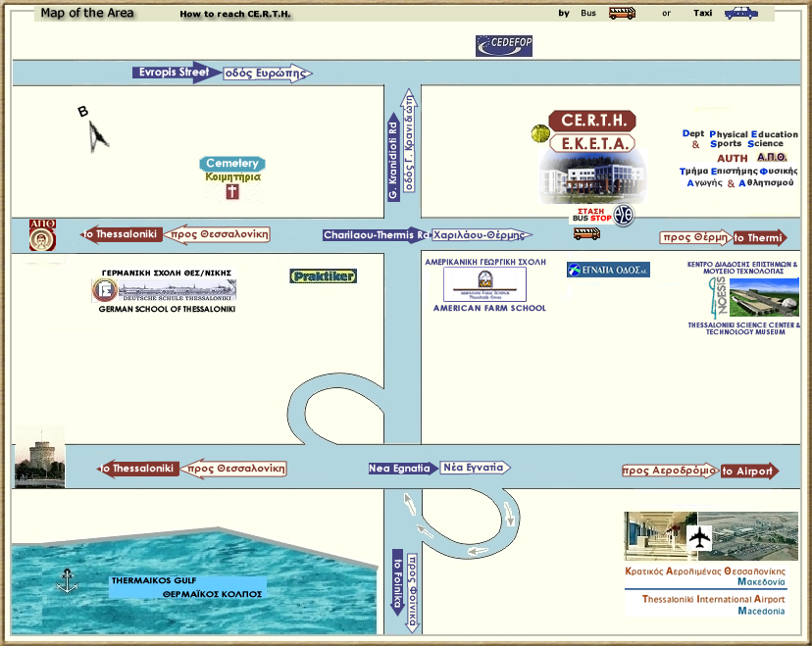Click the bus icon in header
The width and height of the screenshot is (812, 646).
(x=622, y=14)
